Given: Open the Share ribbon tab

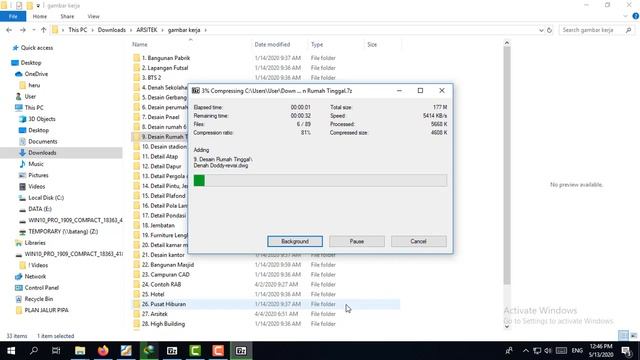Looking at the screenshot, I should (67, 16).
